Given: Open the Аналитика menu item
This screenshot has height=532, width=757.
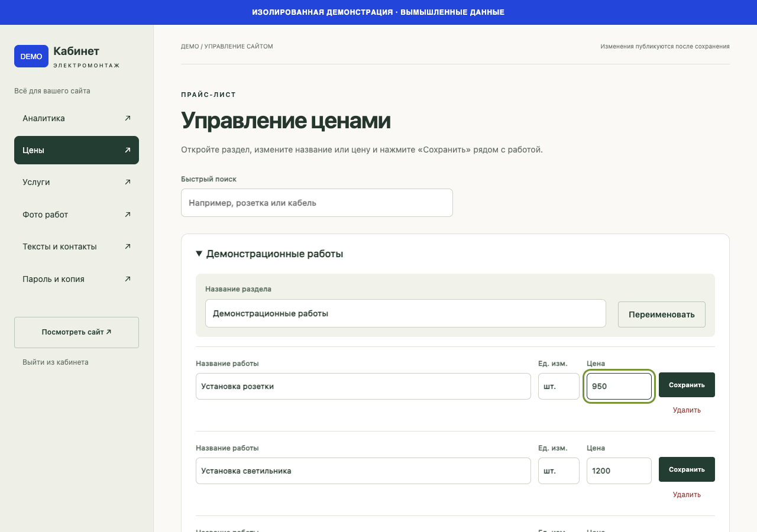Looking at the screenshot, I should coord(76,118).
